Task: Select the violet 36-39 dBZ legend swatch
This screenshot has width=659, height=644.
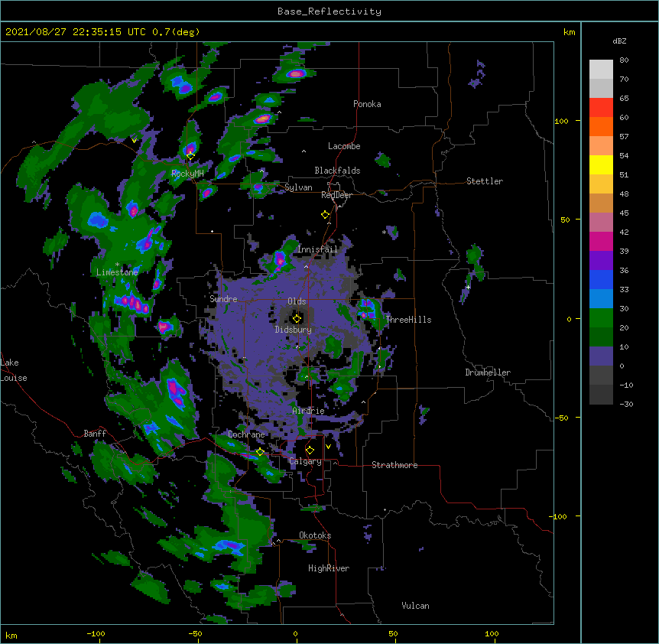Action: [x=601, y=261]
